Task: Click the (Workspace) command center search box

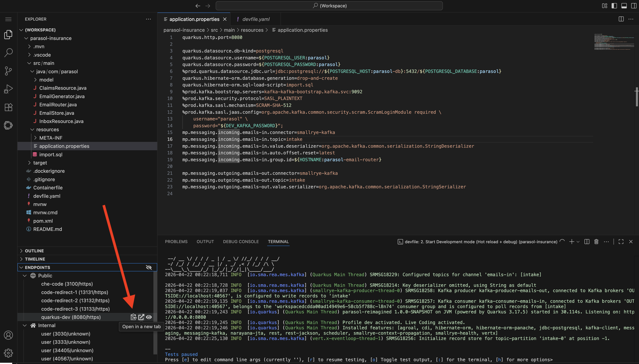Action: click(329, 5)
